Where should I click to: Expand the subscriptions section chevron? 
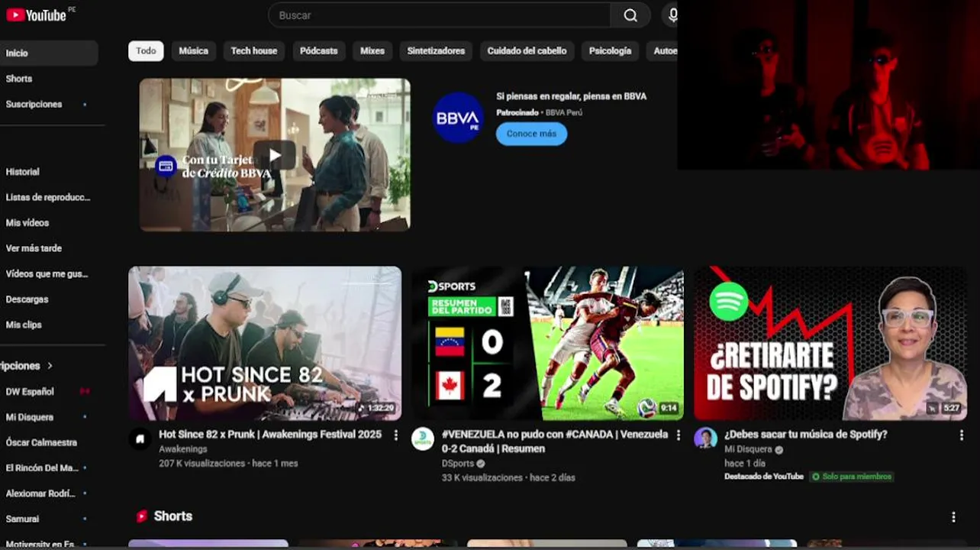coord(50,366)
